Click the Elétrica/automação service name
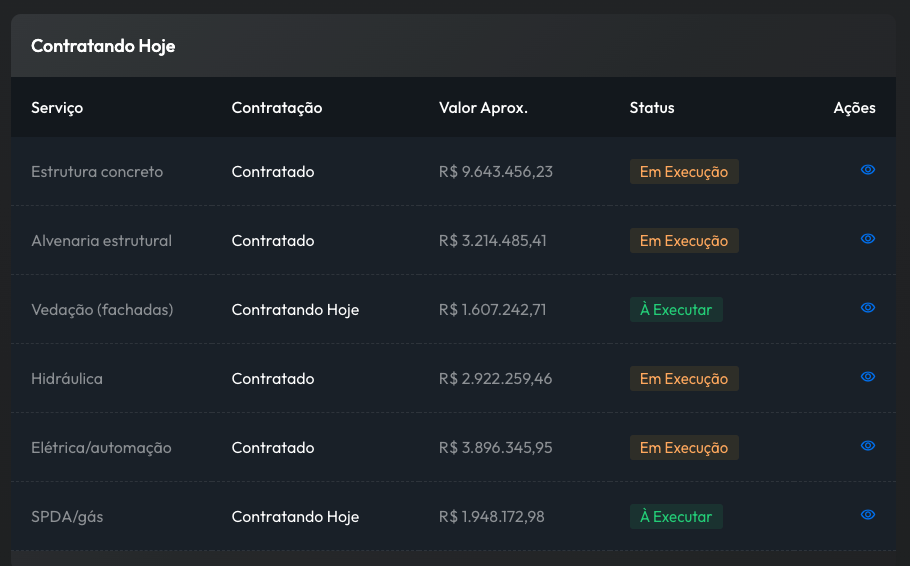 click(x=101, y=448)
